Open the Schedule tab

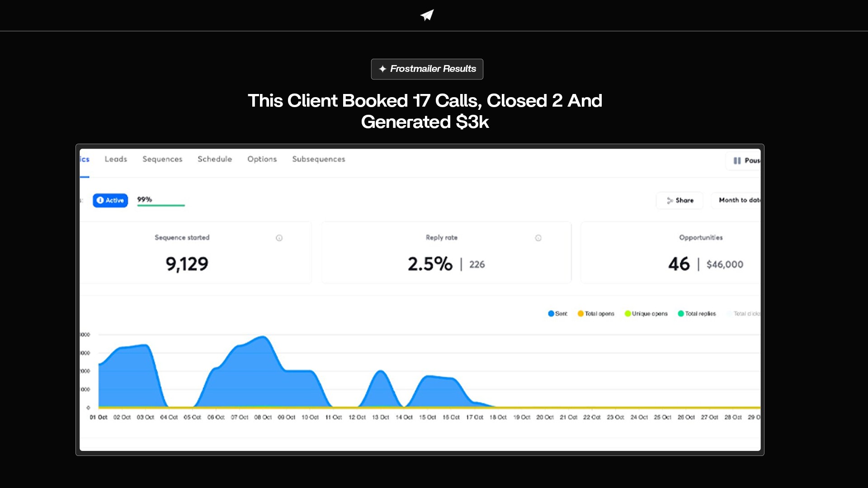[215, 159]
